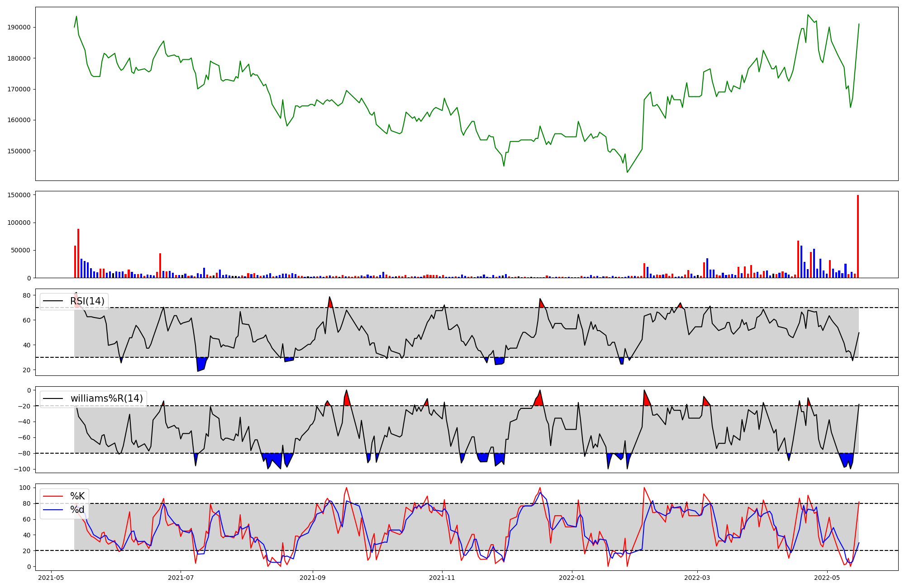This screenshot has width=905, height=588.
Task: Click the 160000 price axis label
Action: (x=19, y=120)
